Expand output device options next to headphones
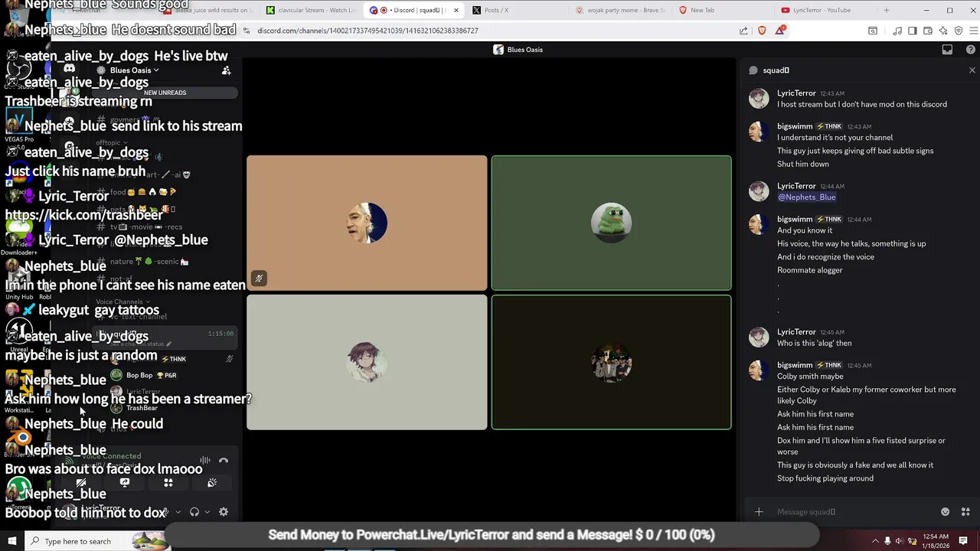The image size is (980, 551). (x=207, y=512)
